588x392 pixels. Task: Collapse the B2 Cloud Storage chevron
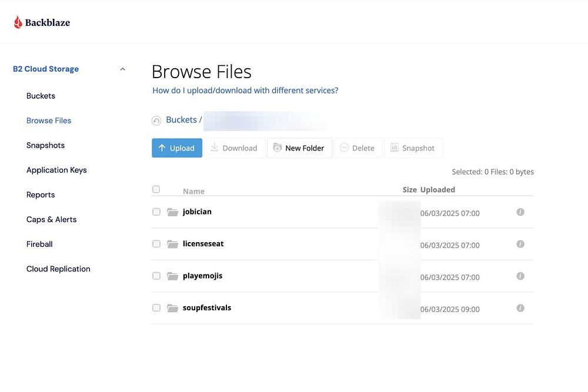(x=123, y=69)
